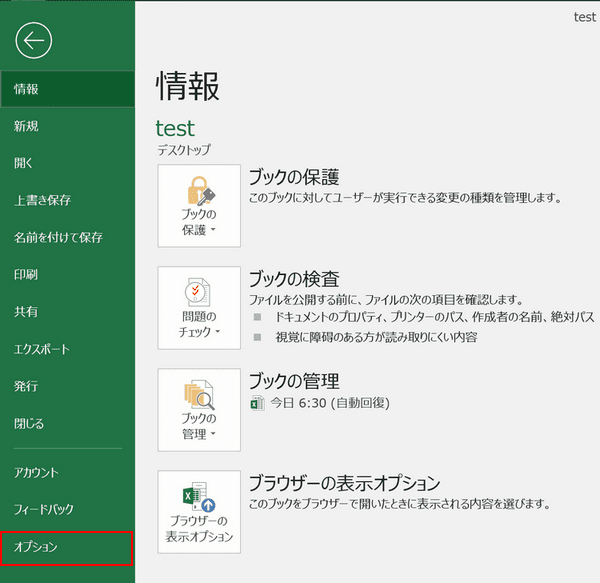The image size is (600, 583).
Task: Click the ブックの検査 heading
Action: tap(294, 278)
